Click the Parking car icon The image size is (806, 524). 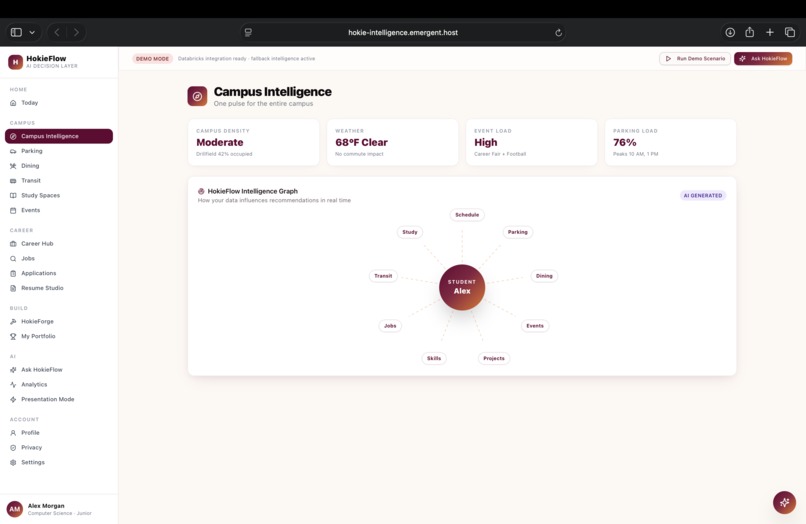pyautogui.click(x=13, y=151)
